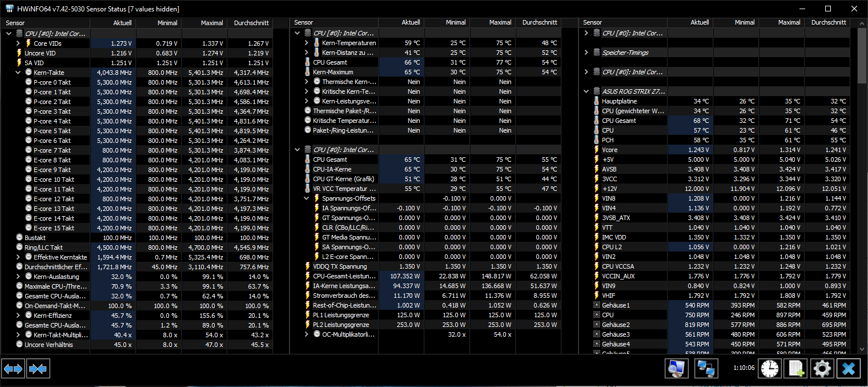Click the thermometer icon beside CPU GT-Kerne (Grafik)
868x387 pixels.
pyautogui.click(x=308, y=179)
